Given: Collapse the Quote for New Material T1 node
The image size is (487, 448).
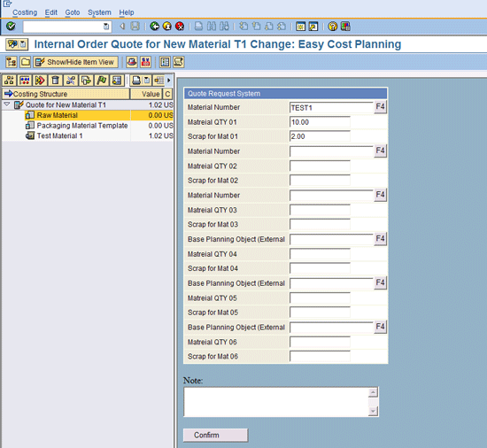Looking at the screenshot, I should [x=7, y=104].
